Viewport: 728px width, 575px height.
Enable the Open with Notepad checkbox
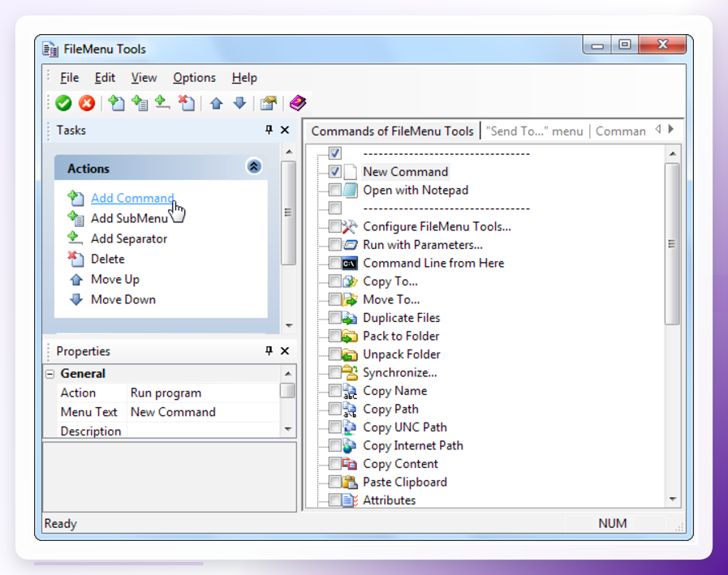334,190
